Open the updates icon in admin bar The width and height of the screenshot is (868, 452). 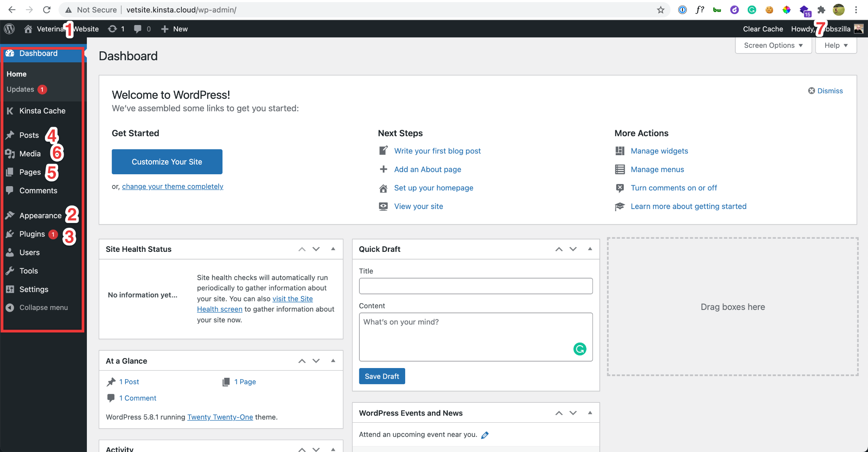point(116,29)
